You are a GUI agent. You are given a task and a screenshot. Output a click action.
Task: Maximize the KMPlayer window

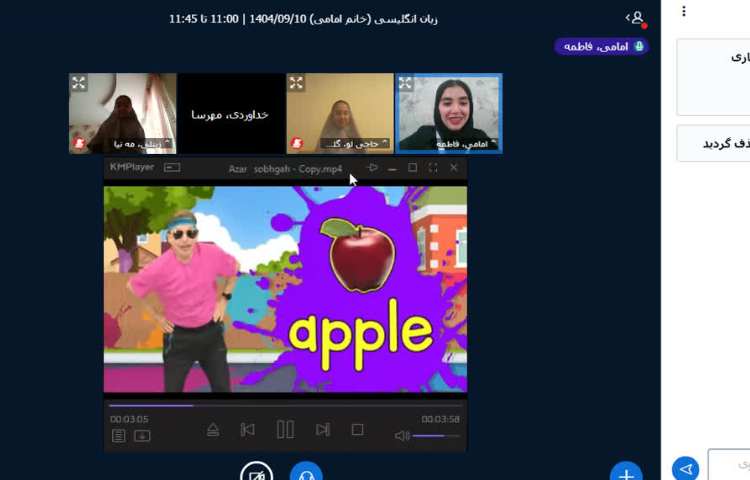pos(412,167)
